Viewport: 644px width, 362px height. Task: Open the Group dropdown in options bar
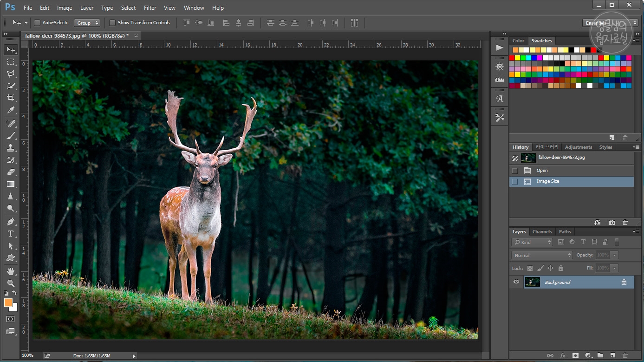[x=87, y=23]
